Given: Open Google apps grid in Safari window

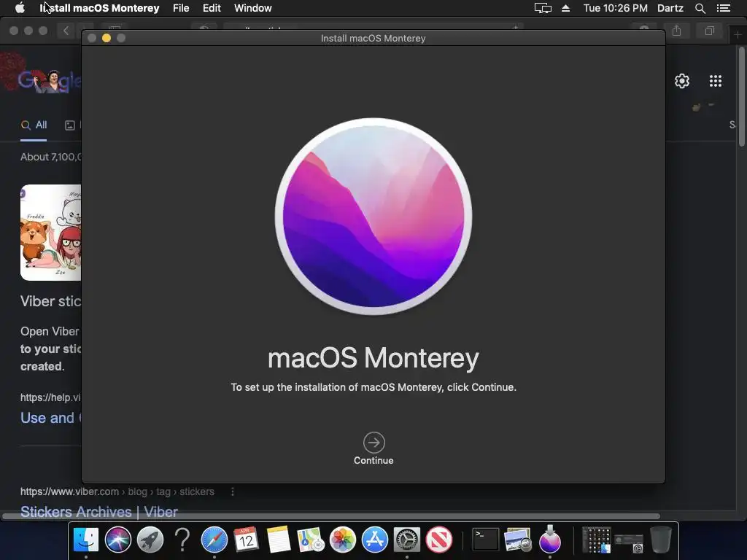Looking at the screenshot, I should (x=715, y=81).
